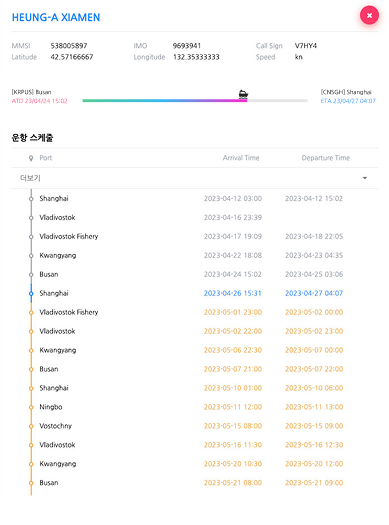Image resolution: width=389 pixels, height=525 pixels.
Task: Click arrival time 2023-05-11 12:00
Action: [233, 407]
